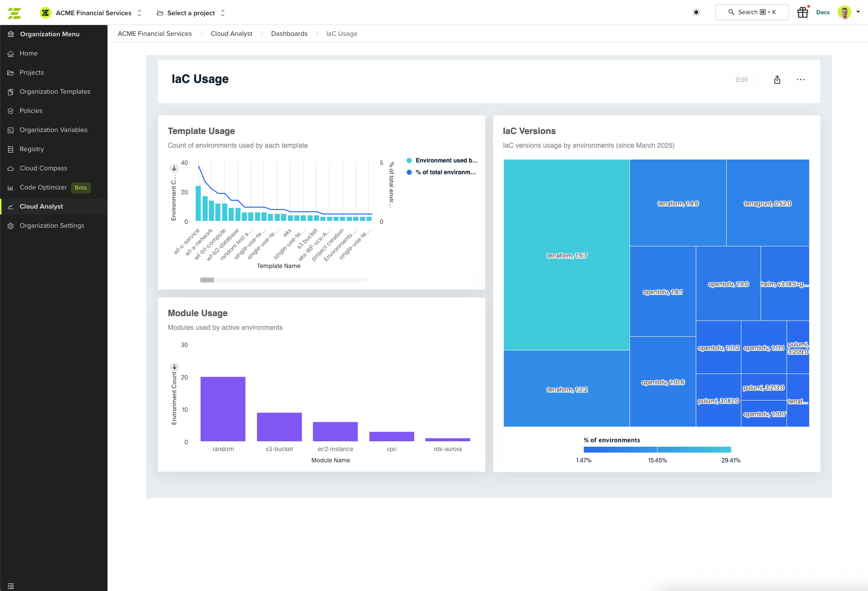Click the Search box in header

pos(752,12)
